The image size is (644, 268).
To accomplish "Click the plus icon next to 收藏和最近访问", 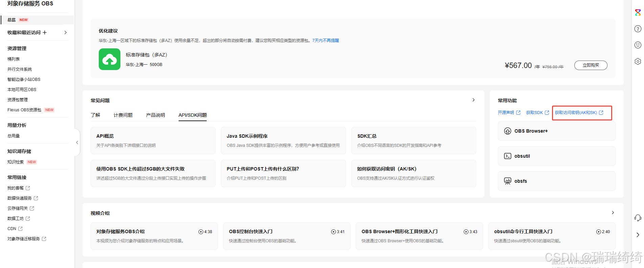I will (45, 32).
